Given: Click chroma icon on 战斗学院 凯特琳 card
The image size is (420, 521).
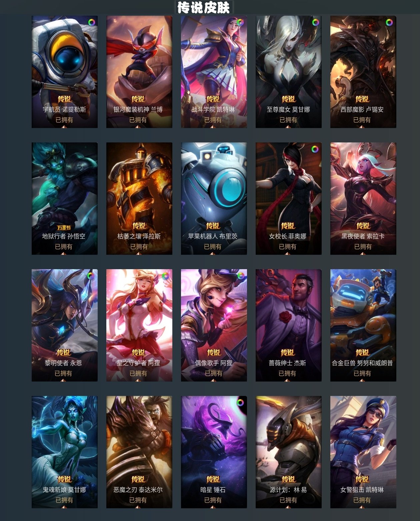Looking at the screenshot, I should point(240,22).
